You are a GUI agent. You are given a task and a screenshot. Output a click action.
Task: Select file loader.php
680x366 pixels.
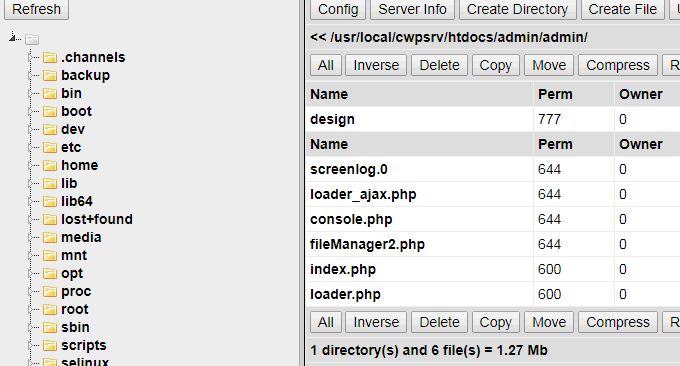click(x=345, y=294)
